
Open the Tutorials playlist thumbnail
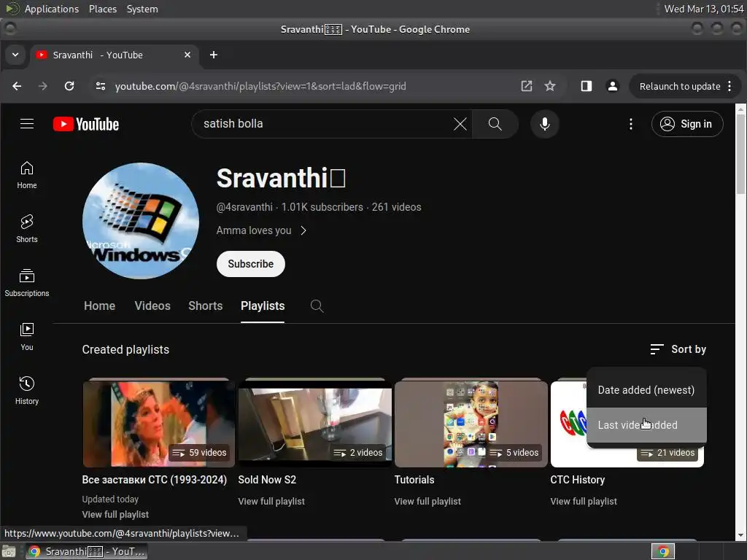point(471,424)
